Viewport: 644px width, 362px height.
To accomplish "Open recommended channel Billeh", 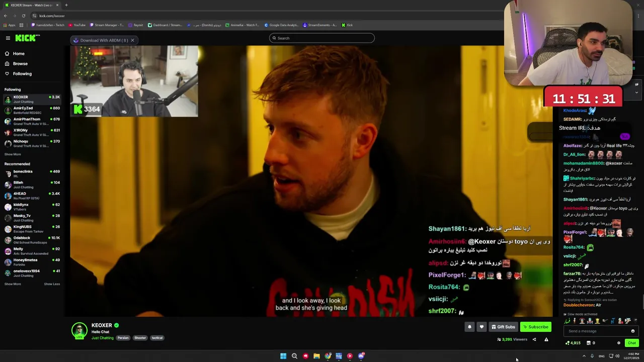I will (x=32, y=185).
